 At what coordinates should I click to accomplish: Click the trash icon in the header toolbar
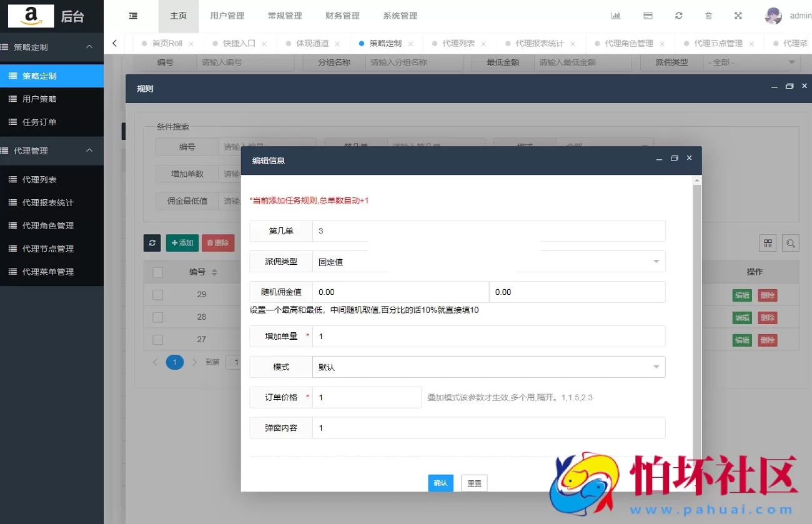click(x=708, y=15)
